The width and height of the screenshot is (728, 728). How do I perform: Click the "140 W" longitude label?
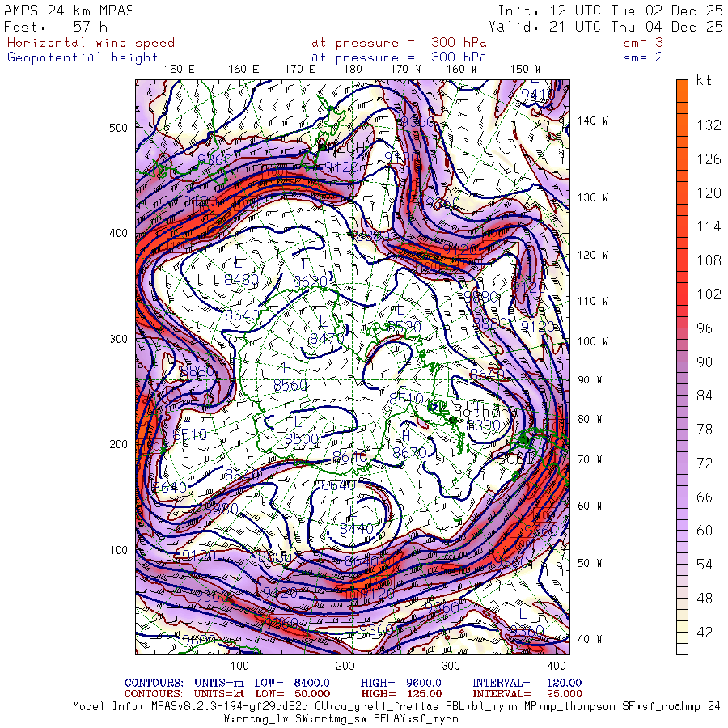pyautogui.click(x=593, y=121)
